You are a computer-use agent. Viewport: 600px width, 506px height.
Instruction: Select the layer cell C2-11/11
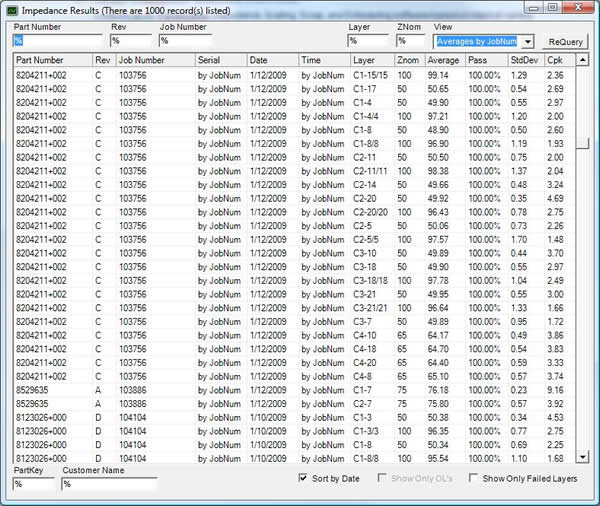coord(370,171)
